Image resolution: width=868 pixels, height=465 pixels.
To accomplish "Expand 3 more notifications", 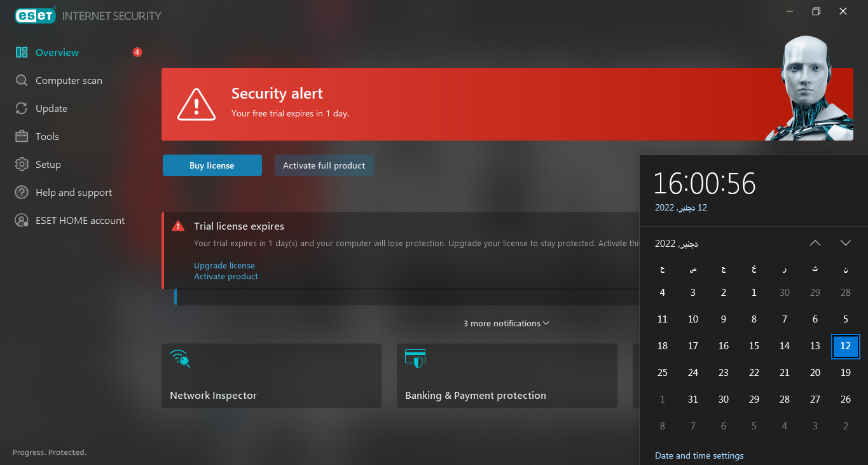I will point(506,323).
